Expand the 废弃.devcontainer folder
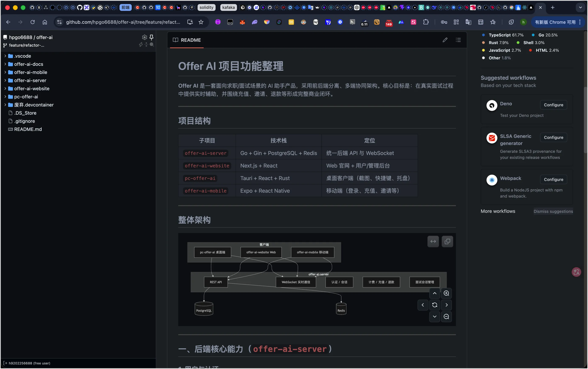Image resolution: width=588 pixels, height=369 pixels. (5, 105)
